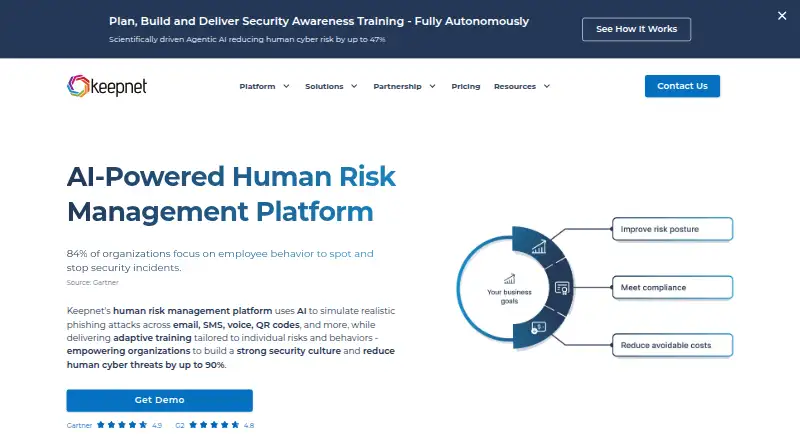Viewport: 800px width, 440px height.
Task: Click the certificate compliance icon on wheel
Action: (x=562, y=288)
